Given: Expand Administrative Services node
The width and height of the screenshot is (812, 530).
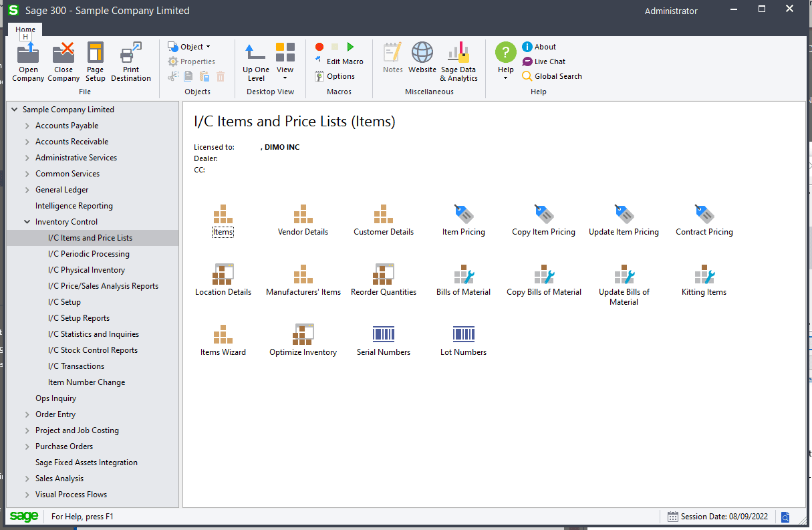Looking at the screenshot, I should [x=27, y=158].
